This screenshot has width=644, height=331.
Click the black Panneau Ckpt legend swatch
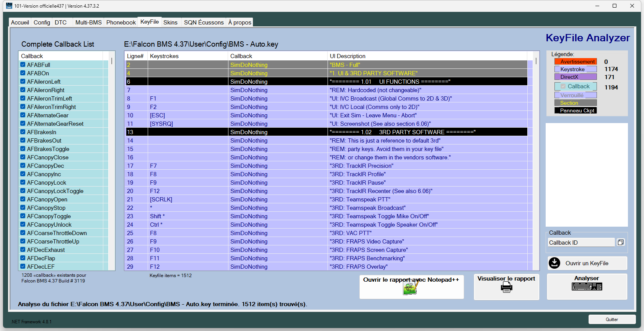[x=576, y=110]
